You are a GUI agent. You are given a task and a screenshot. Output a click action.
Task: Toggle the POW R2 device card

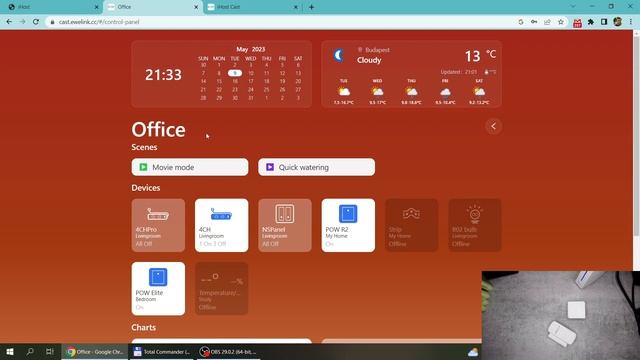point(348,225)
